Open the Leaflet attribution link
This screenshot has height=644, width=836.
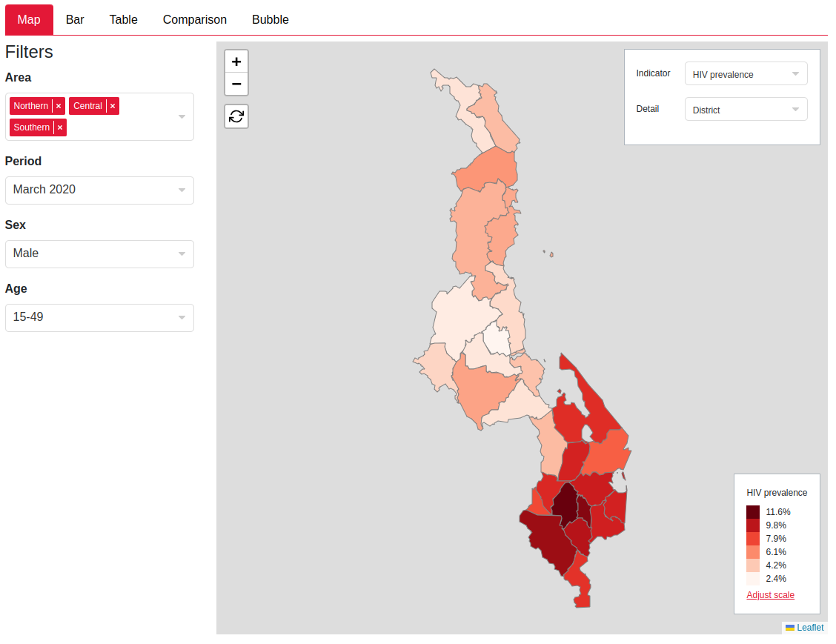click(x=810, y=628)
